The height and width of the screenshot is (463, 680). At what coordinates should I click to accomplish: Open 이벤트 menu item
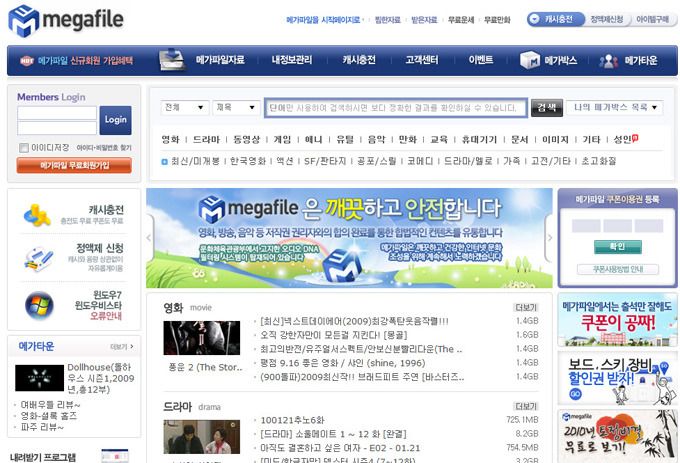[481, 60]
